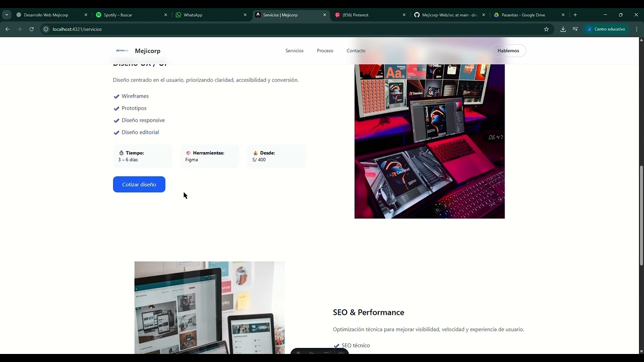Viewport: 644px width, 362px height.
Task: Click the Wireframes list item text
Action: (135, 96)
